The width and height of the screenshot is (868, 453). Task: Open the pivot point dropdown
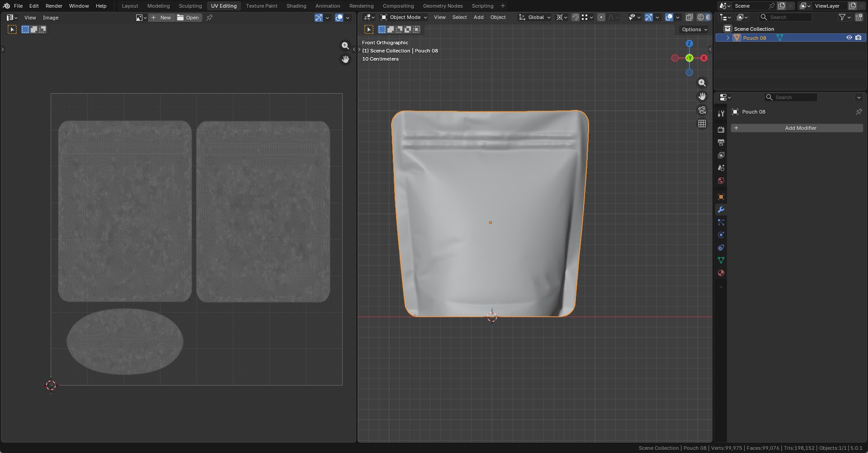[x=561, y=17]
